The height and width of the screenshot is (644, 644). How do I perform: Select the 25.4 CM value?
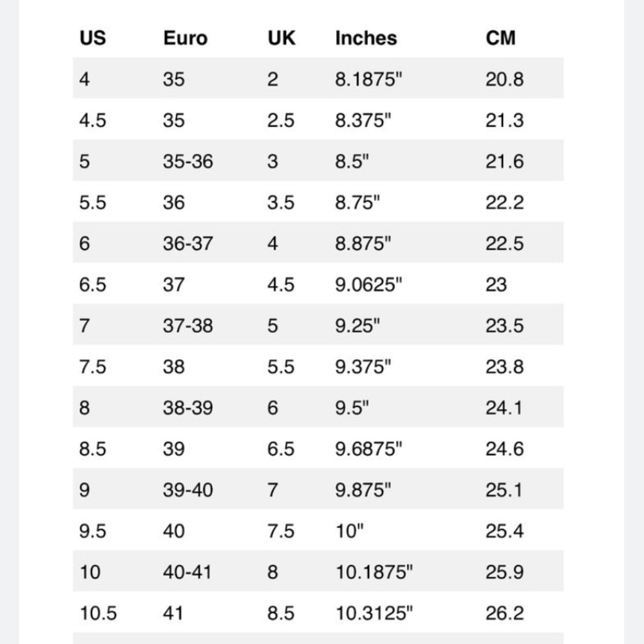tap(504, 531)
